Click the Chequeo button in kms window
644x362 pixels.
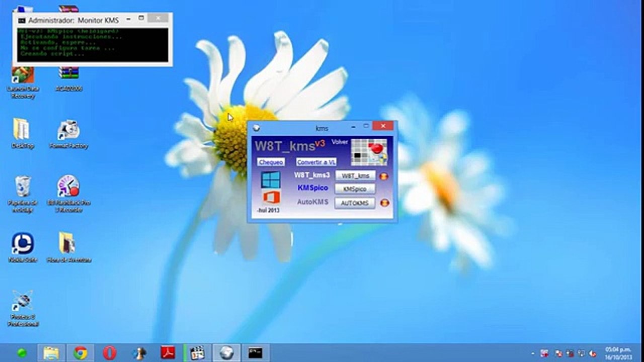click(x=271, y=162)
